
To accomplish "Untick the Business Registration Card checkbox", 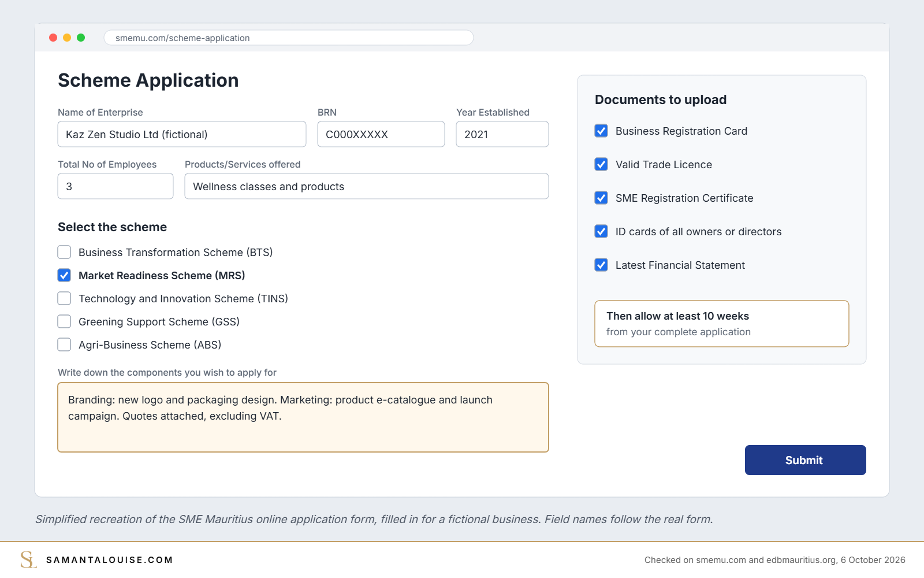I will pos(601,131).
